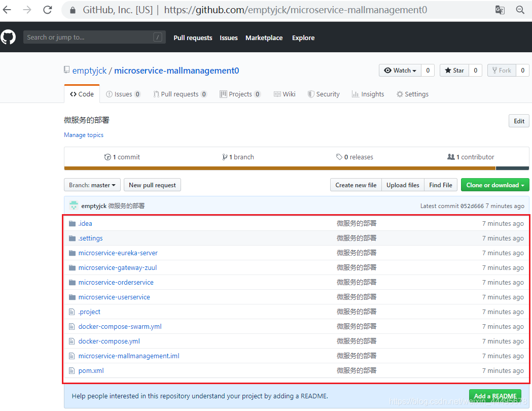Select the Code tab
Screen dimensions: 532x411
[x=82, y=94]
